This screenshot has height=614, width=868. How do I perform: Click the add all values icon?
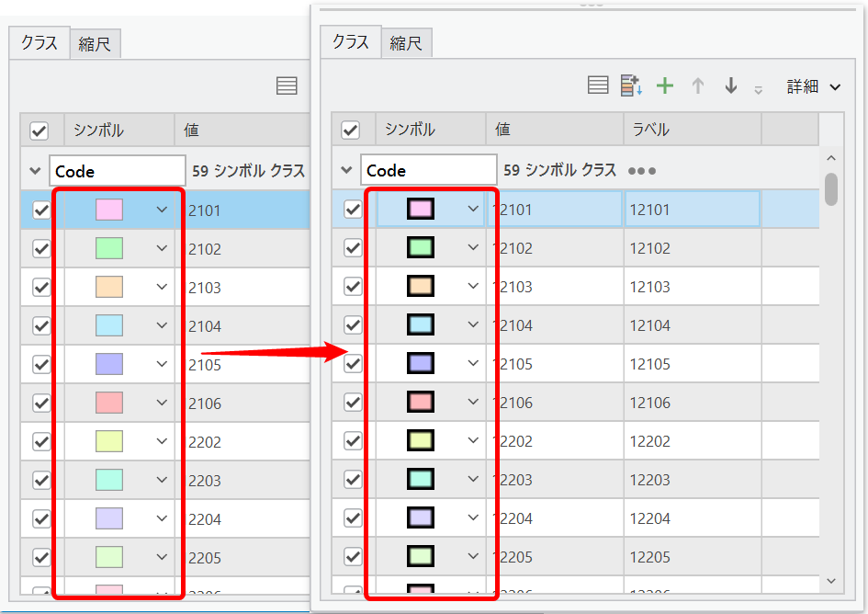(x=630, y=86)
